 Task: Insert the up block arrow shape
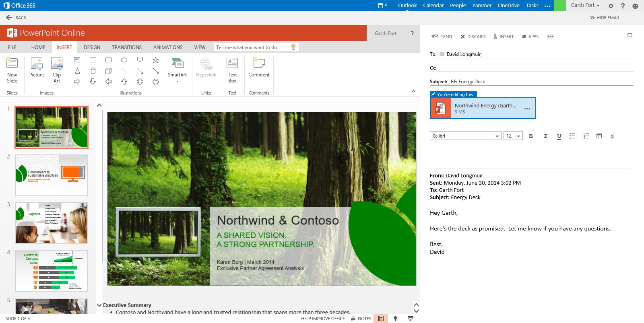pos(124,82)
